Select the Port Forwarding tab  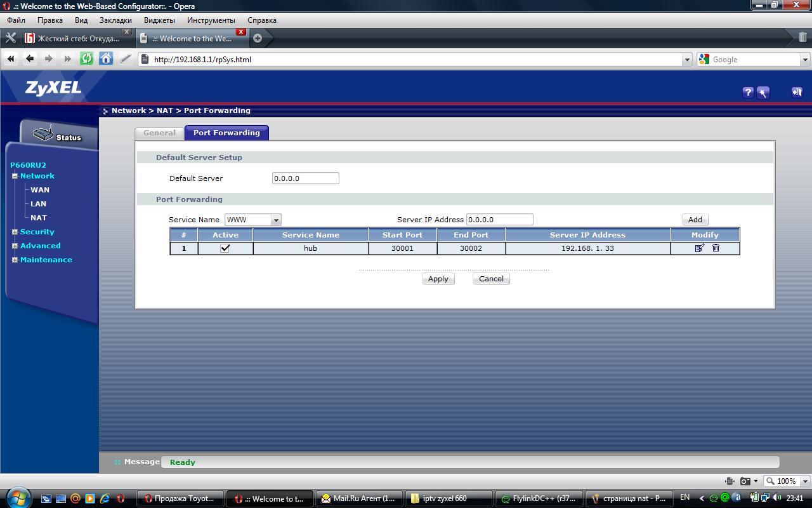click(x=226, y=133)
